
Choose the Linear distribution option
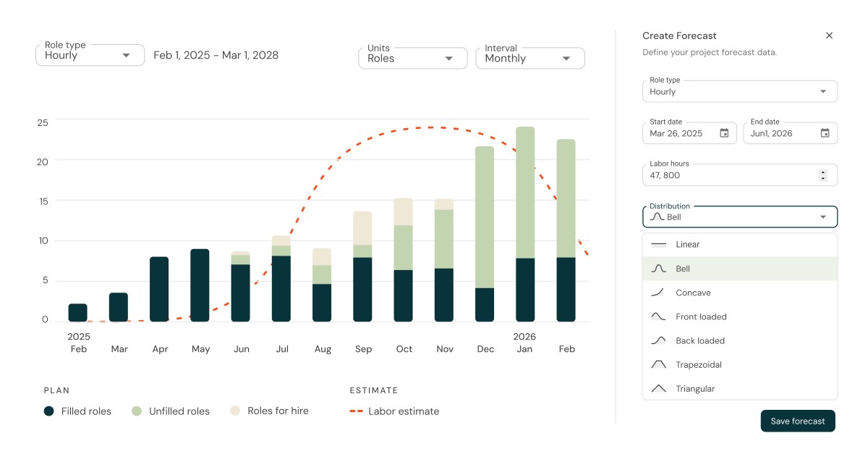click(740, 245)
